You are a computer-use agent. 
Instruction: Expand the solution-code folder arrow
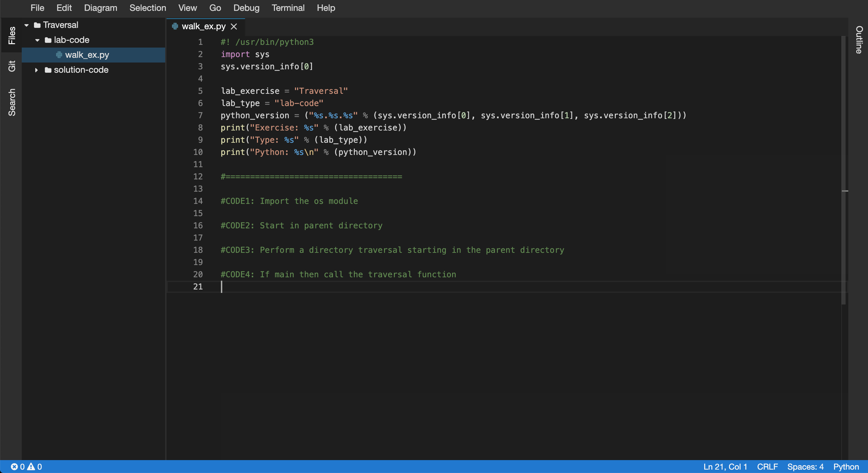[36, 70]
